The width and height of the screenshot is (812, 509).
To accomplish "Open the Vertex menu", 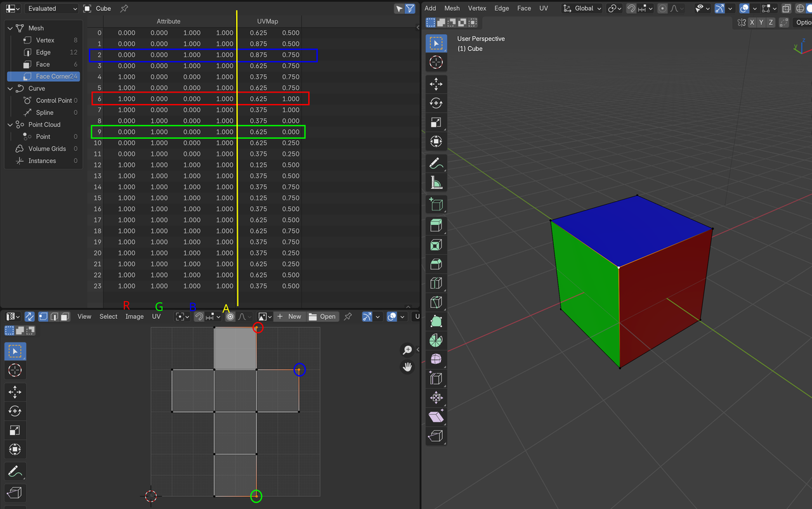I will (x=477, y=8).
